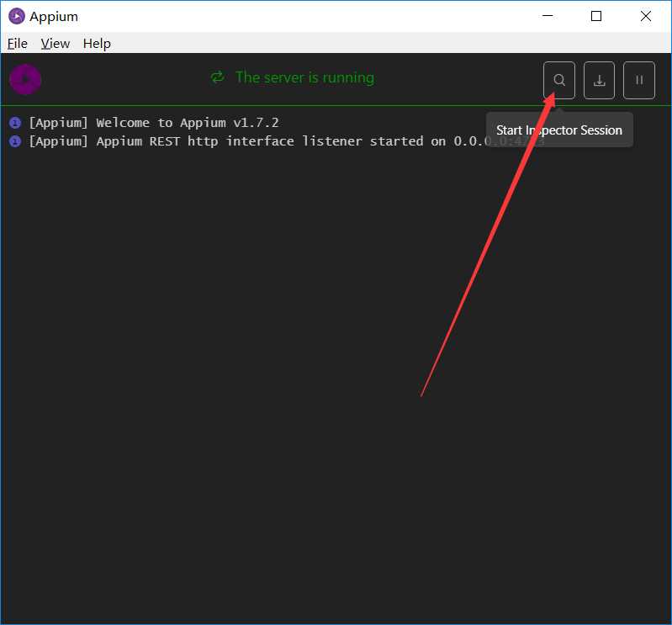This screenshot has width=672, height=625.
Task: Open the Help menu
Action: point(97,43)
